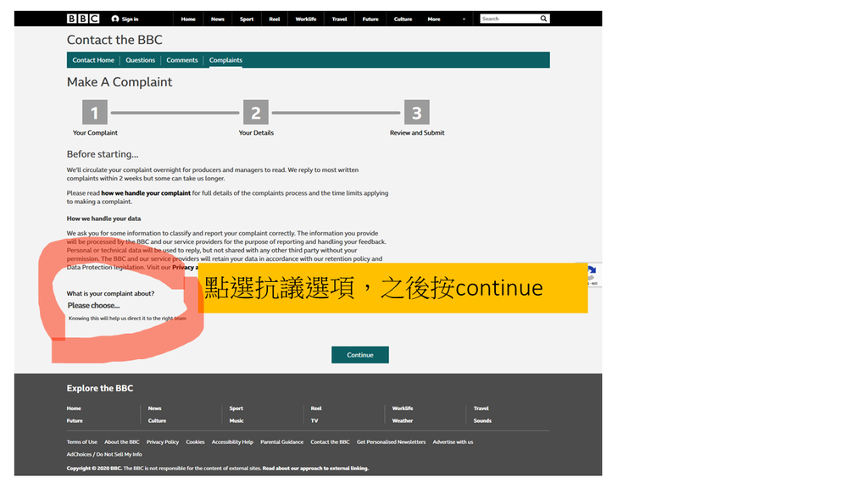
Task: Open Home in the top navigation
Action: (x=188, y=19)
